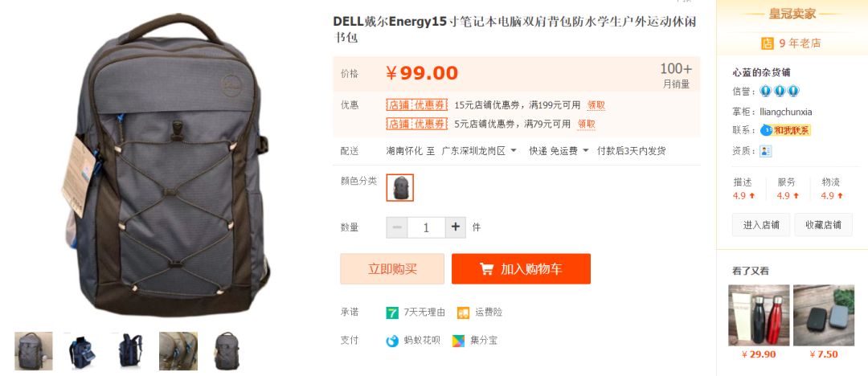Click 加入购物车 add to cart button
This screenshot has width=868, height=376.
click(521, 269)
